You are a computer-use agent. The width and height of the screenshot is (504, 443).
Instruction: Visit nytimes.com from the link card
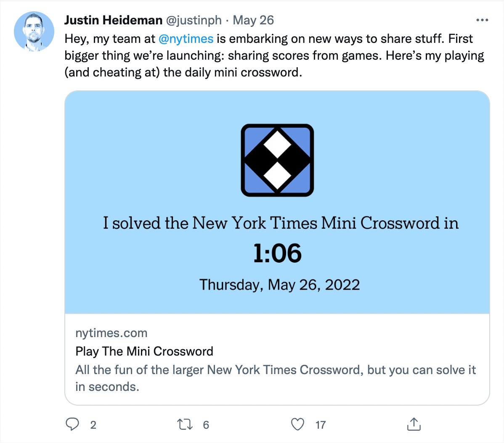pos(111,333)
